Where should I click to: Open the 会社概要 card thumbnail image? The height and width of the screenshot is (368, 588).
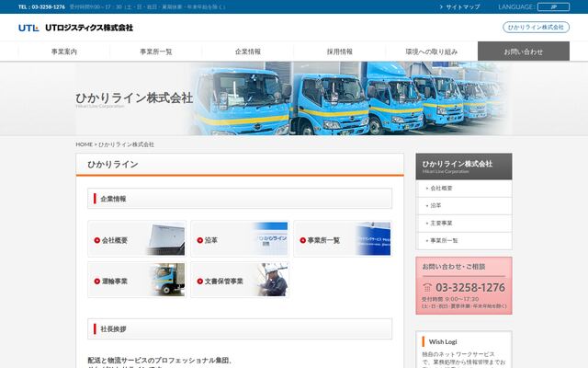tap(165, 239)
